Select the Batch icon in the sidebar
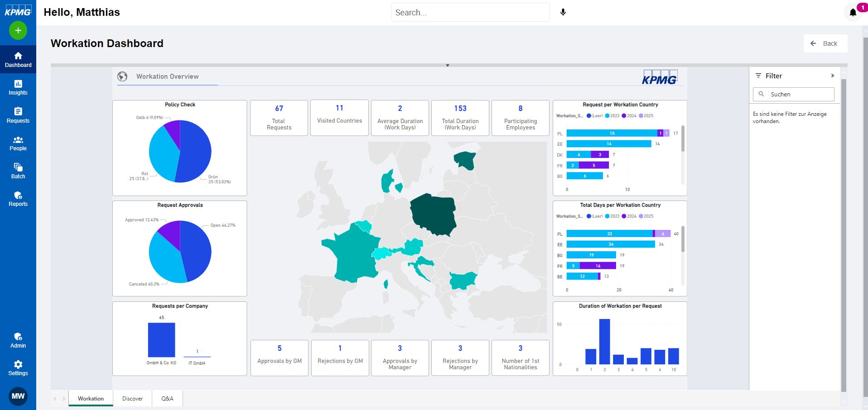This screenshot has height=410, width=868. (x=18, y=171)
